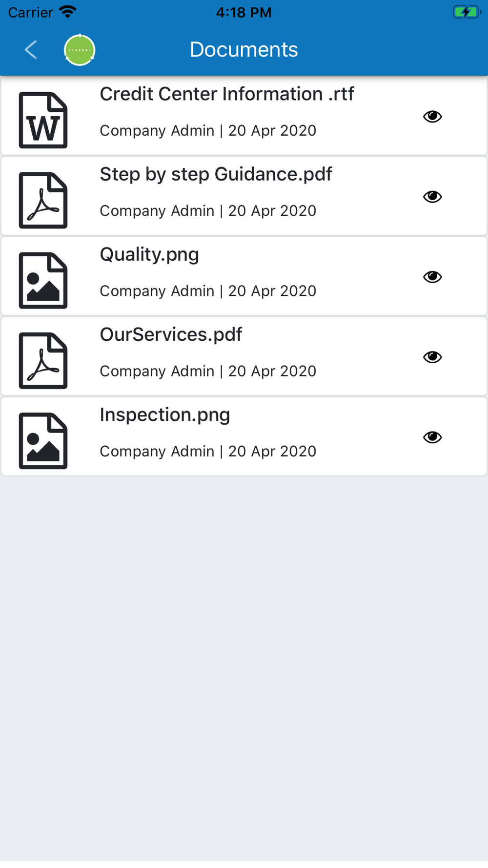
Task: Tap the PDF icon for OurServices.pdf
Action: (x=43, y=360)
